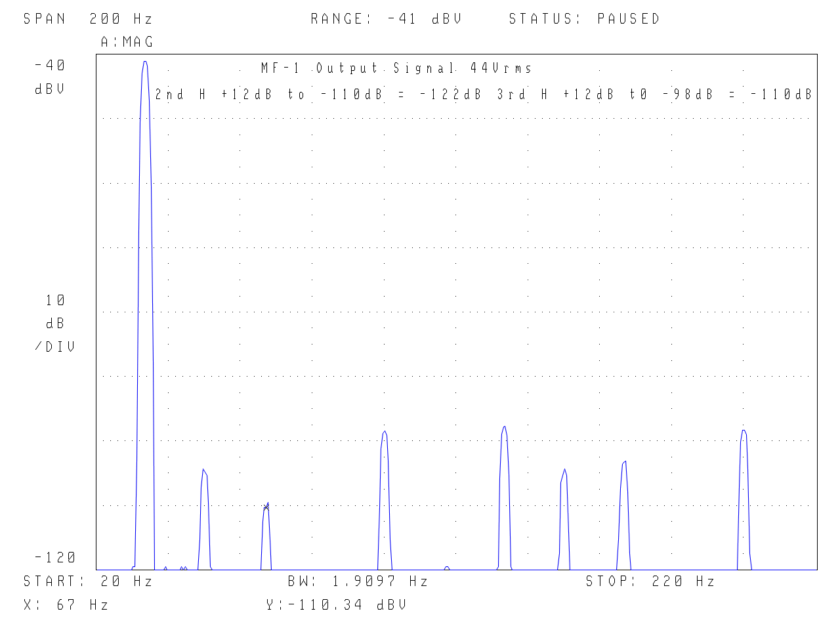Click the 10 dB /DIV scale label
This screenshot has width=840, height=630.
55,324
